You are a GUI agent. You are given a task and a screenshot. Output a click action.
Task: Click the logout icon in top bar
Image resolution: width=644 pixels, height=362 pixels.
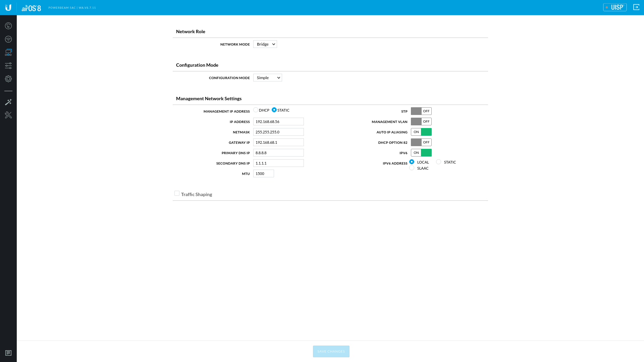pyautogui.click(x=636, y=7)
